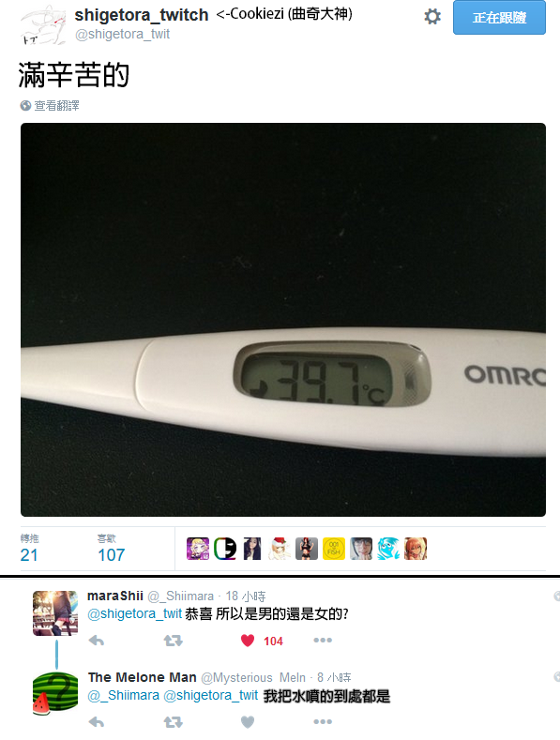The height and width of the screenshot is (740, 560).
Task: Click the Santa hat liker avatar
Action: (x=280, y=549)
